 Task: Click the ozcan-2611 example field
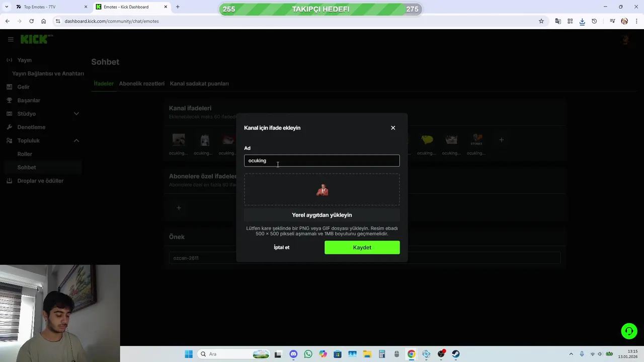[x=365, y=258]
